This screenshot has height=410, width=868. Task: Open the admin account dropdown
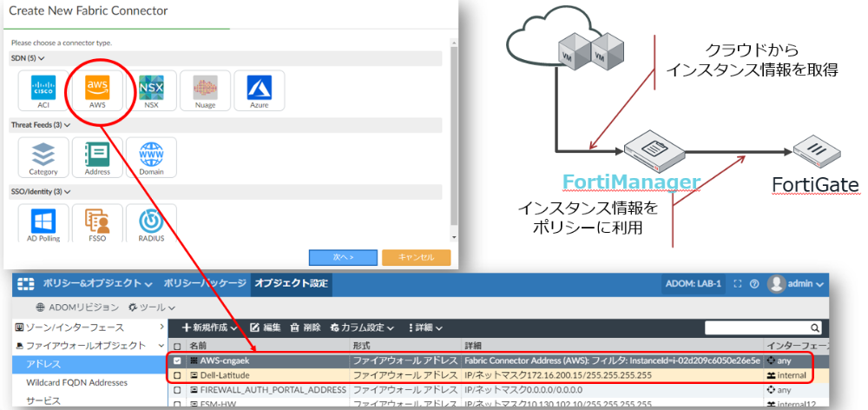pos(806,284)
